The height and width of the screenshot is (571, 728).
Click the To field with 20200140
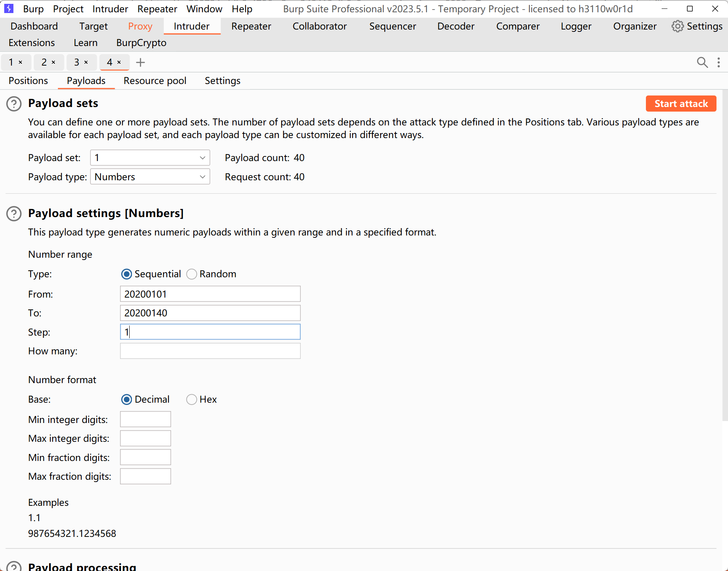tap(210, 313)
